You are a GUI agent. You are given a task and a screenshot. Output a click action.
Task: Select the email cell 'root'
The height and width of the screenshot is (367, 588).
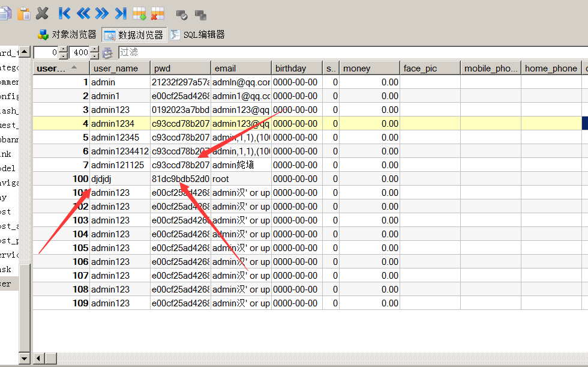click(x=241, y=179)
